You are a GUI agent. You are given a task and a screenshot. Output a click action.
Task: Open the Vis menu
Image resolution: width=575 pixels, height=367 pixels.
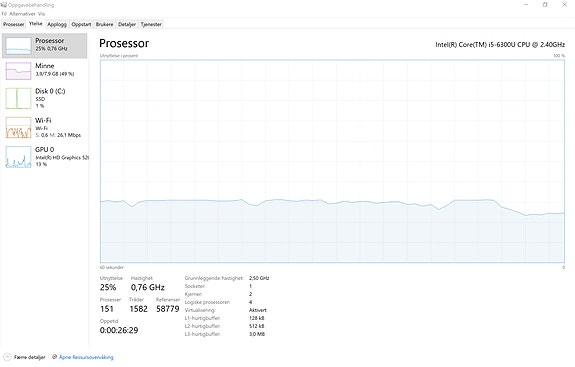pyautogui.click(x=41, y=14)
